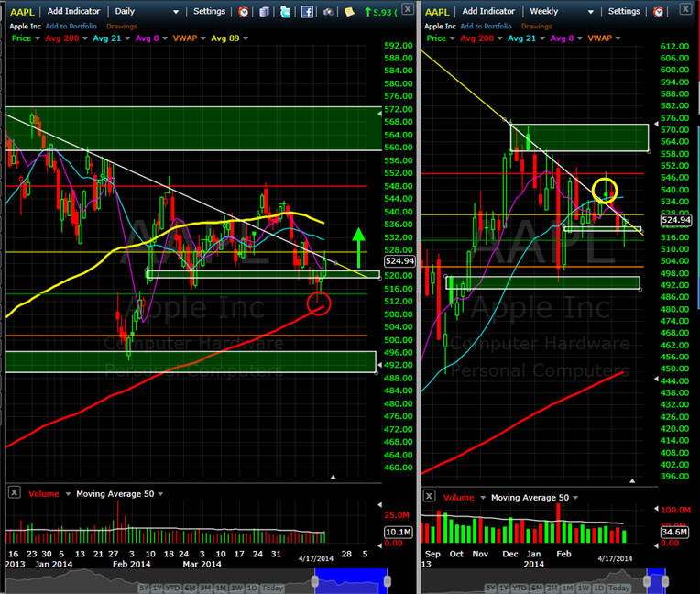The image size is (700, 594).
Task: Expand Avg 89 options in Daily chart
Action: click(x=246, y=38)
